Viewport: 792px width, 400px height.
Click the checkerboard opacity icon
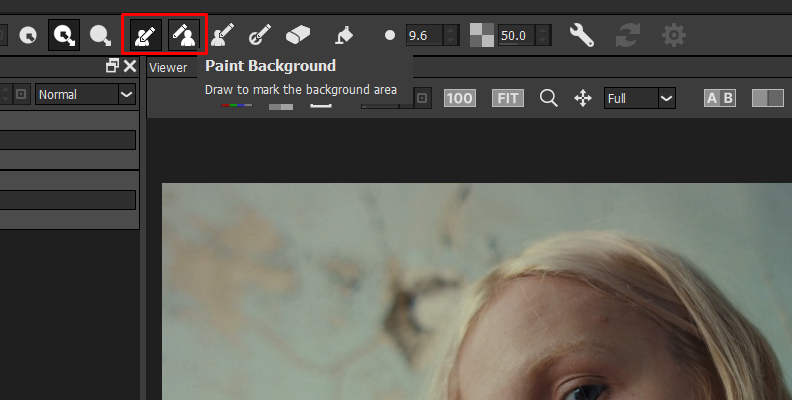tap(481, 35)
